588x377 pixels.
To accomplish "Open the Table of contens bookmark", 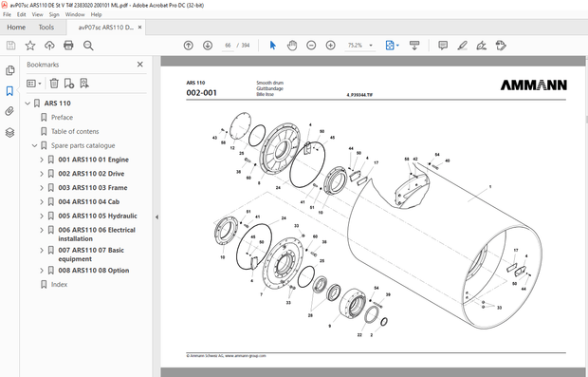I will pyautogui.click(x=75, y=131).
